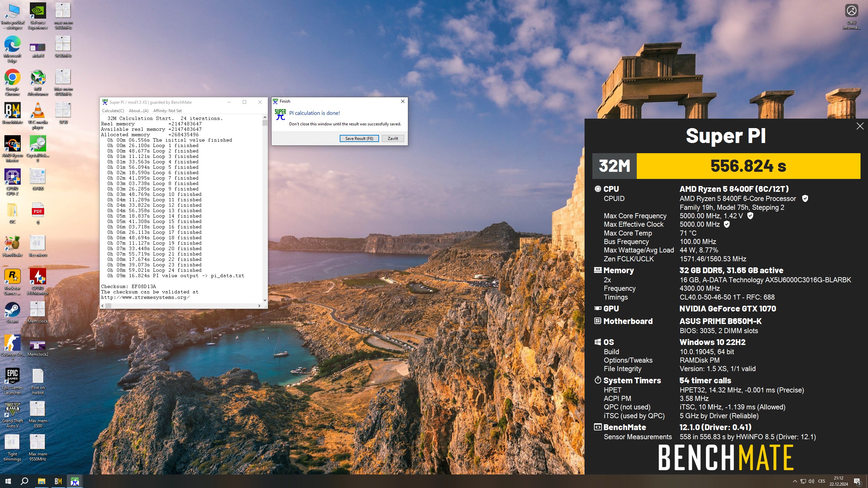Viewport: 868px width, 488px height.
Task: Open 'Další informa...' icon on desktop
Action: pos(851,17)
